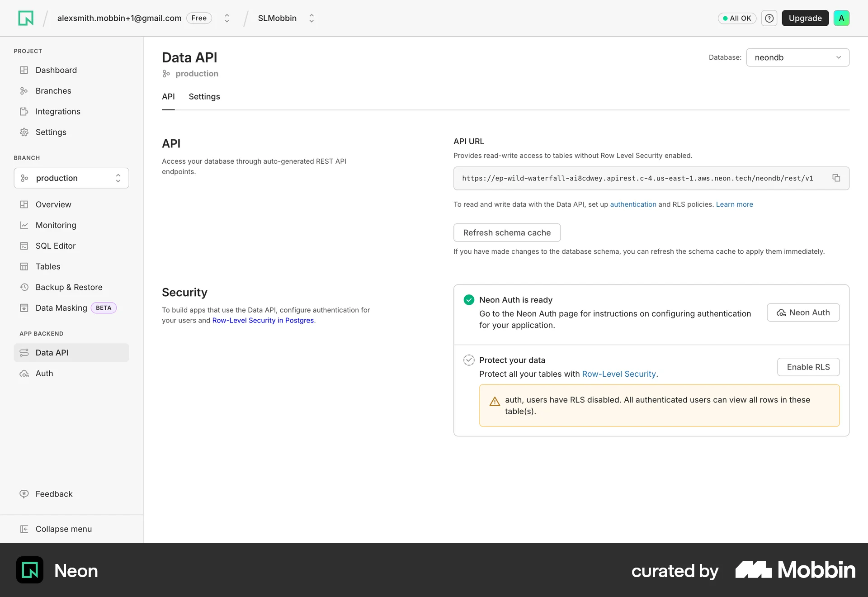
Task: Click SLMobbin project name in breadcrumb
Action: (277, 18)
